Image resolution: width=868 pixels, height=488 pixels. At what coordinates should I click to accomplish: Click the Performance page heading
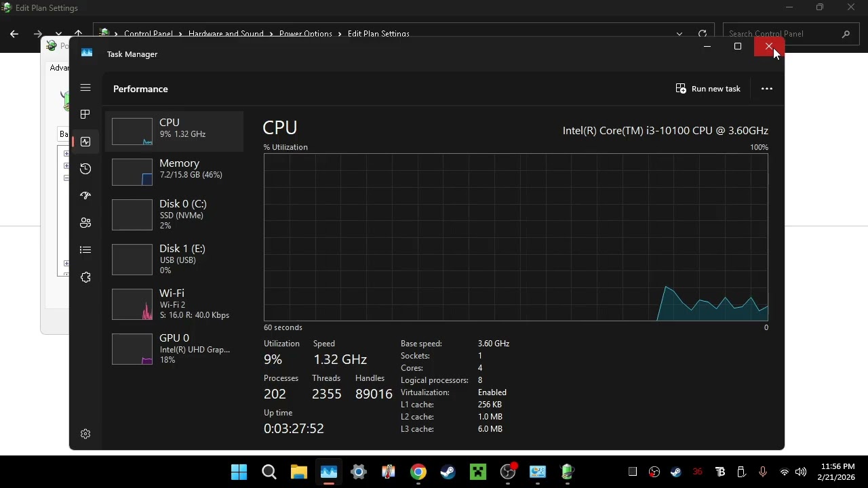(140, 89)
